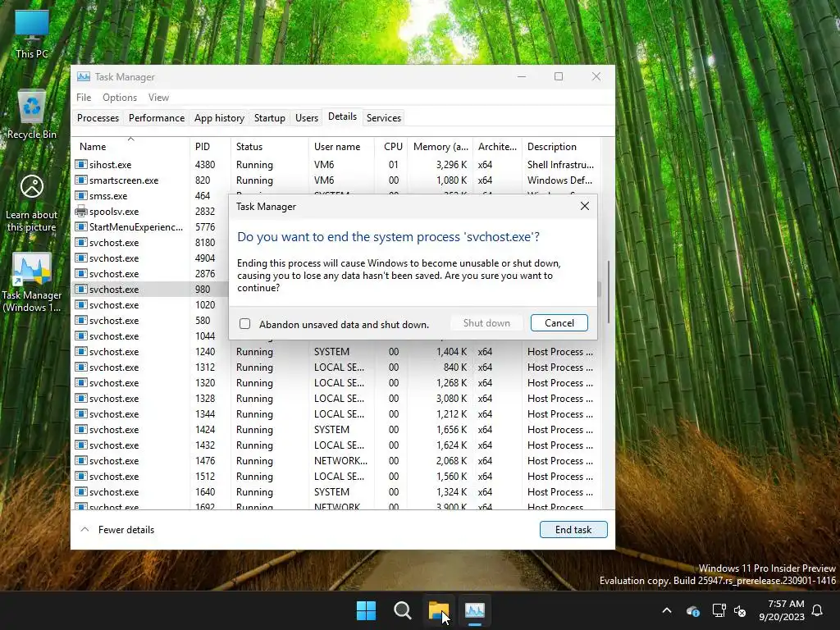Image resolution: width=840 pixels, height=630 pixels.
Task: Switch to the Startup tab
Action: (x=269, y=118)
